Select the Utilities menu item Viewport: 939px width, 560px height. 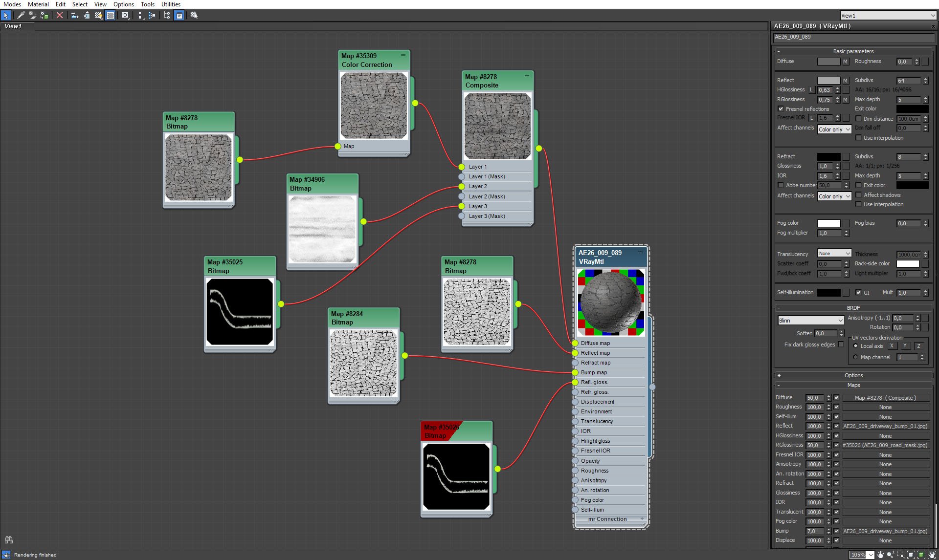tap(170, 5)
